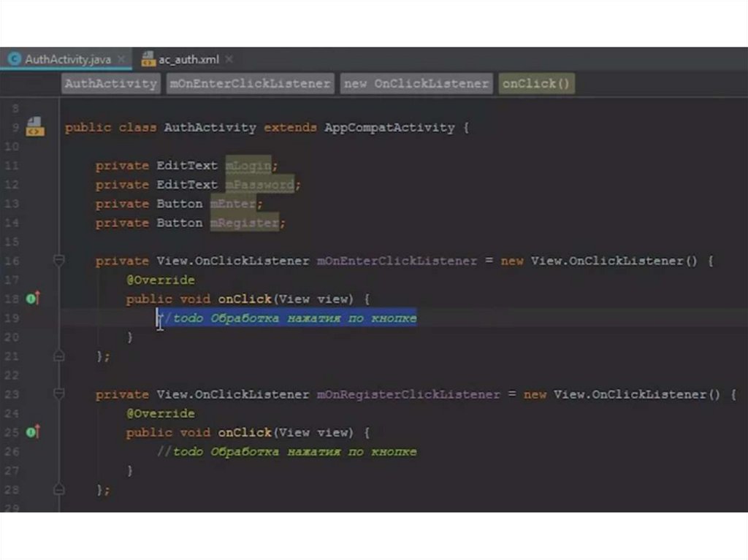Click the XML file icon on ac_auth.xml tab

[148, 59]
